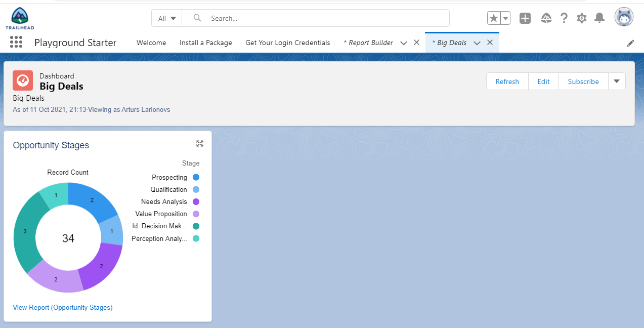The height and width of the screenshot is (328, 644).
Task: Open the favorites list dropdown arrow
Action: (x=505, y=18)
